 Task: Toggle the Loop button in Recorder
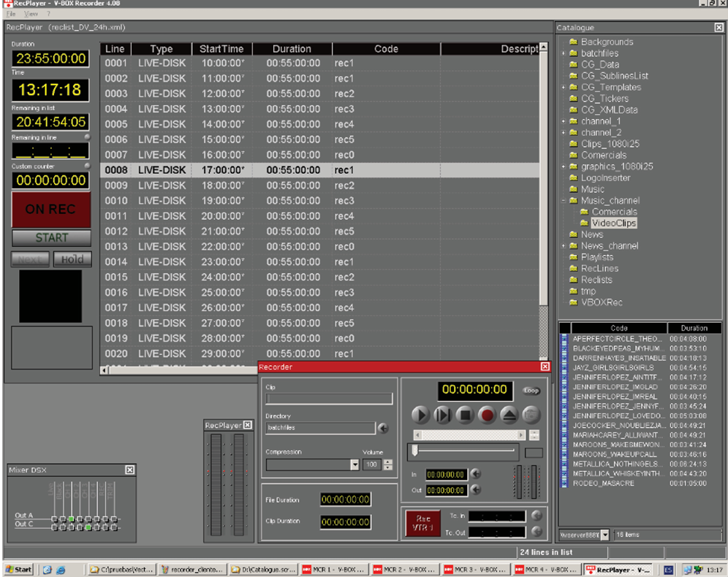pos(531,391)
